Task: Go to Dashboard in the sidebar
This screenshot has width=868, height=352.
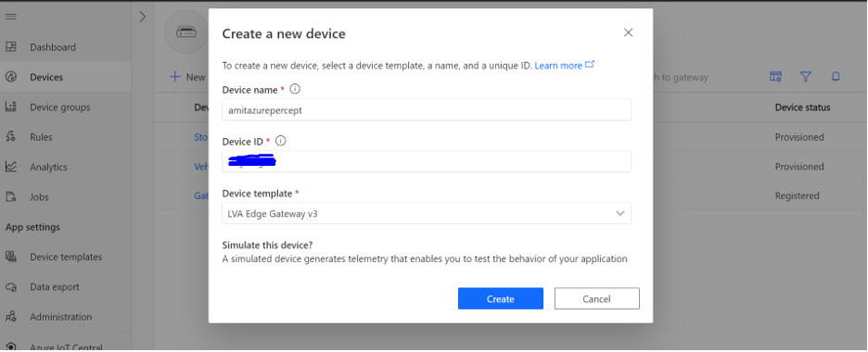Action: (53, 47)
